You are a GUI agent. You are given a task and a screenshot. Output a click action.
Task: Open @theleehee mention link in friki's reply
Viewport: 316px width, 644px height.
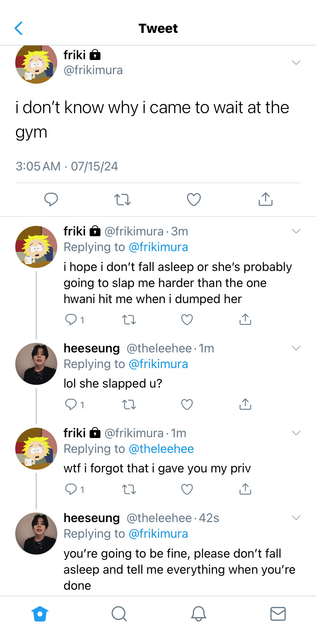pyautogui.click(x=161, y=449)
